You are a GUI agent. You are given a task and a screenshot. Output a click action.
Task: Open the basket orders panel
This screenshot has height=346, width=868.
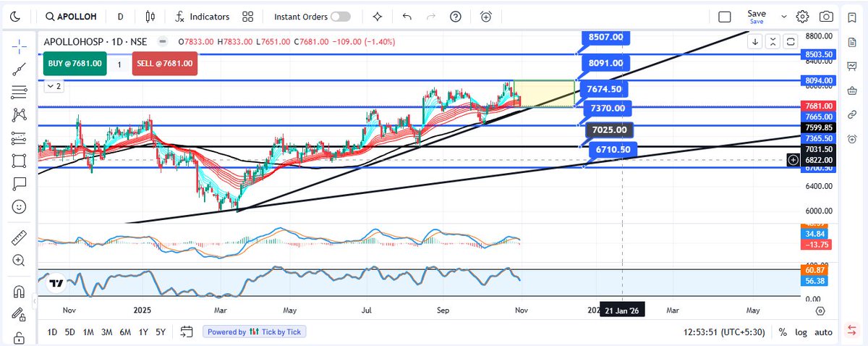[851, 90]
